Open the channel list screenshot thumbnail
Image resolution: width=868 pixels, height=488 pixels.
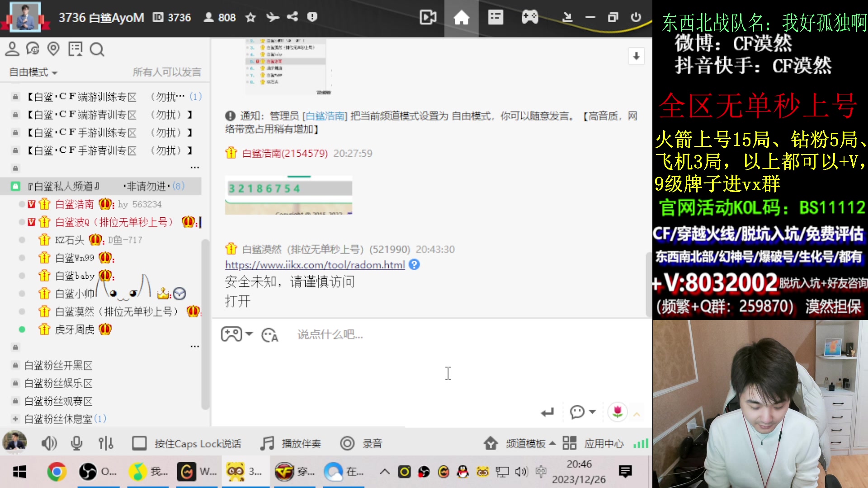288,66
